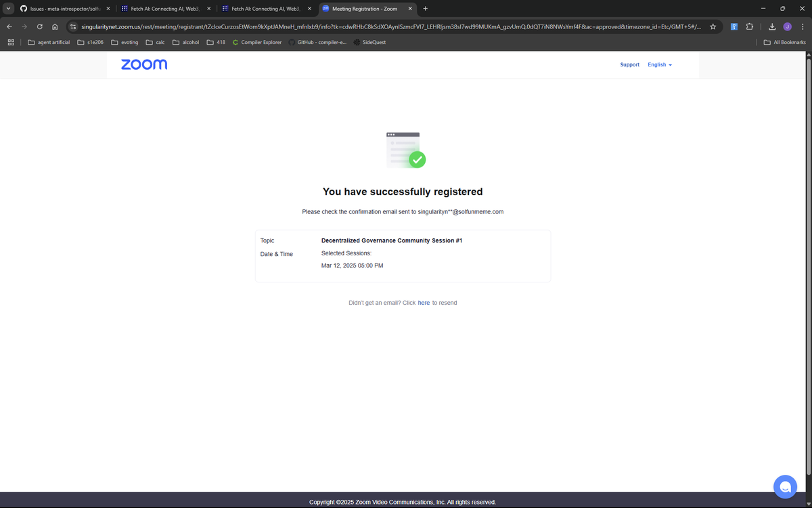Open the SideQuest bookmark
This screenshot has height=508, width=812.
point(369,42)
